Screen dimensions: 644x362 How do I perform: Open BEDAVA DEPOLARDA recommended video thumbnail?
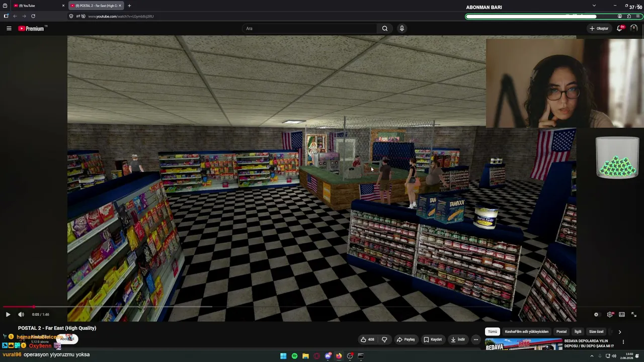[523, 344]
